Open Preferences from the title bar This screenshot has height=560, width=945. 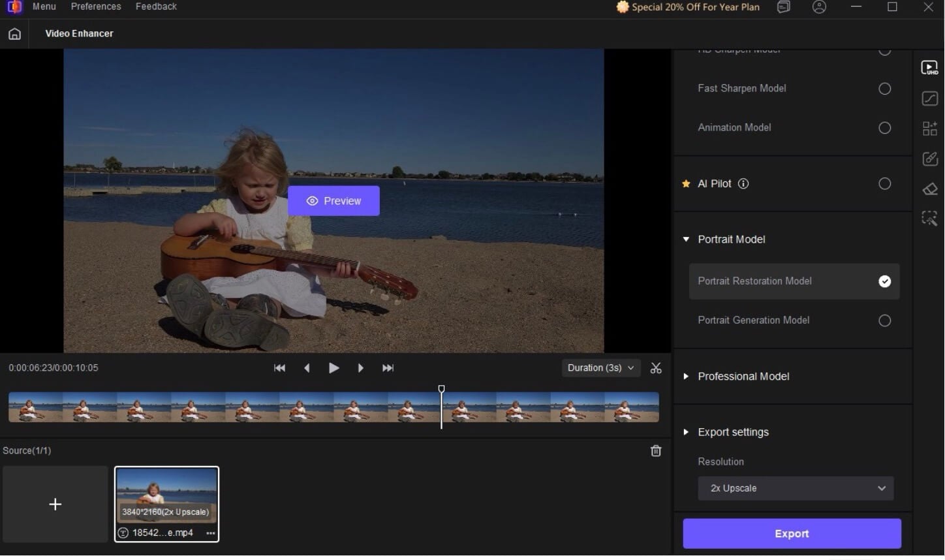pyautogui.click(x=96, y=7)
